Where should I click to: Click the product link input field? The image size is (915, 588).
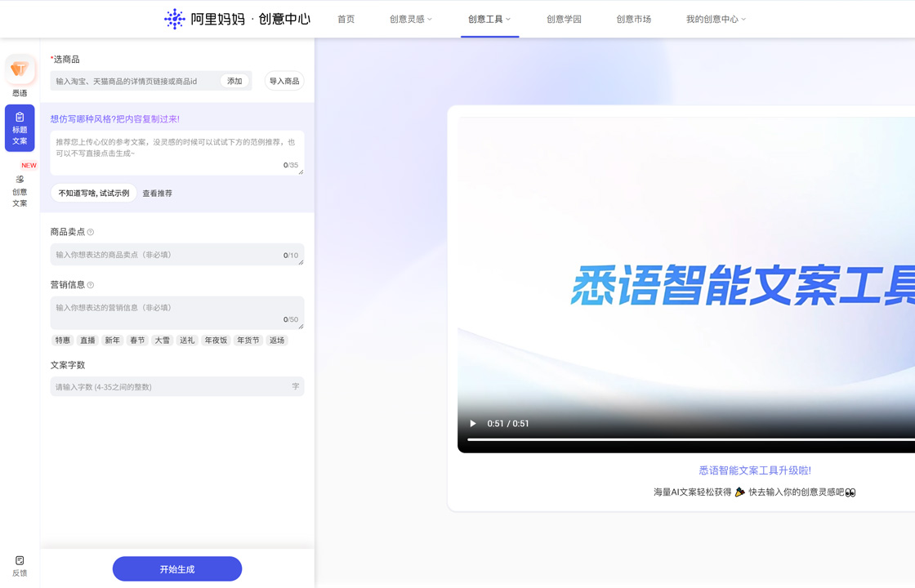pos(136,81)
